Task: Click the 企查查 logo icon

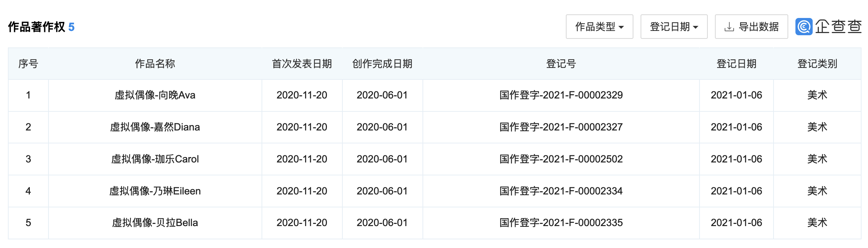Action: tap(804, 27)
